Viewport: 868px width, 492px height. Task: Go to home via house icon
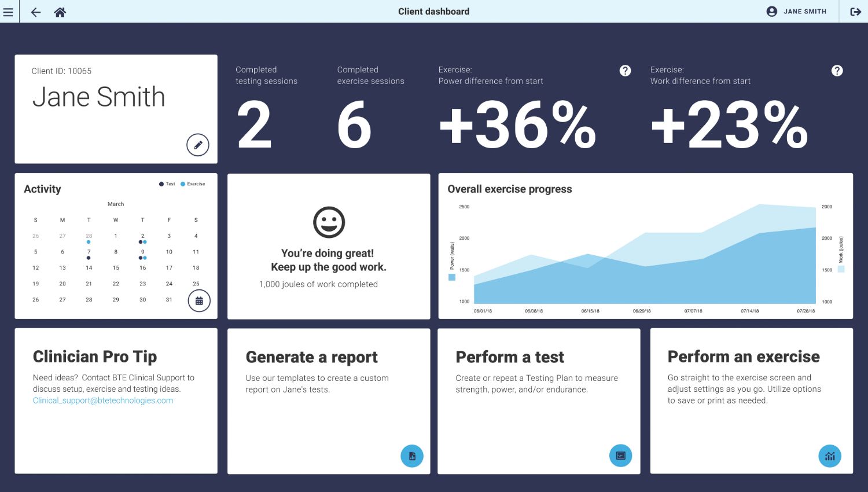60,12
